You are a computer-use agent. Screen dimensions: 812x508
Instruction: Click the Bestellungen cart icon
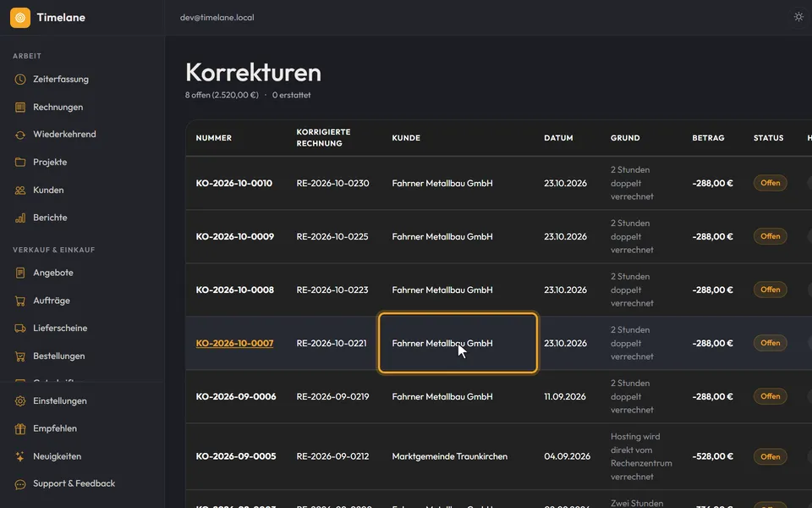coord(20,356)
